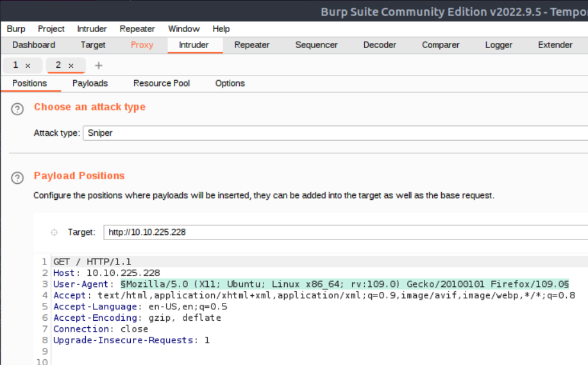The width and height of the screenshot is (588, 365).
Task: Open the Intruder Options sub-tab
Action: pyautogui.click(x=230, y=83)
